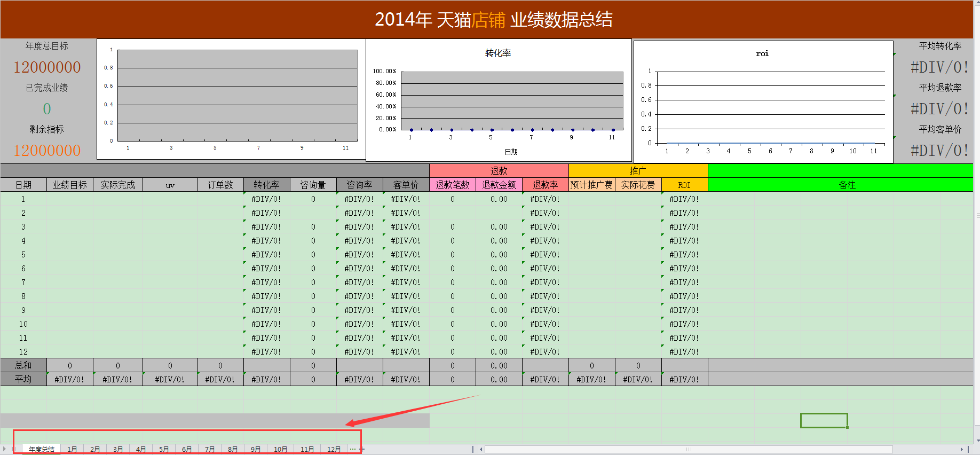Select the 年度总目标 value 12000000

tap(47, 67)
